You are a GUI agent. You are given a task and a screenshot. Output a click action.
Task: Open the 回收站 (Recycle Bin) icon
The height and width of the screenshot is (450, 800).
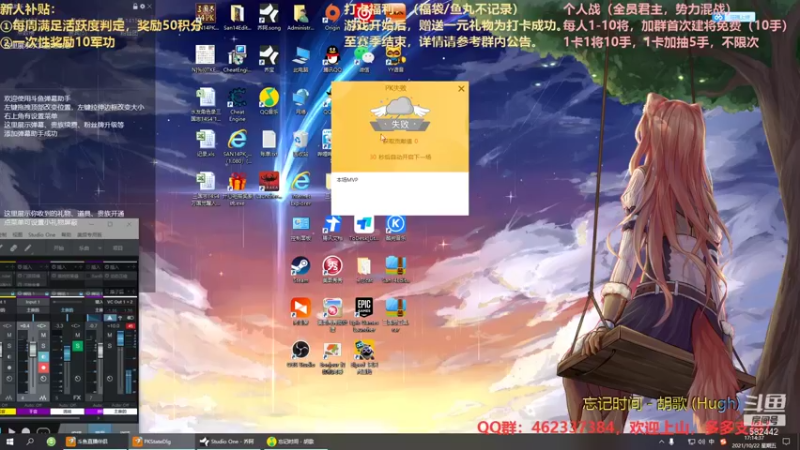click(301, 143)
